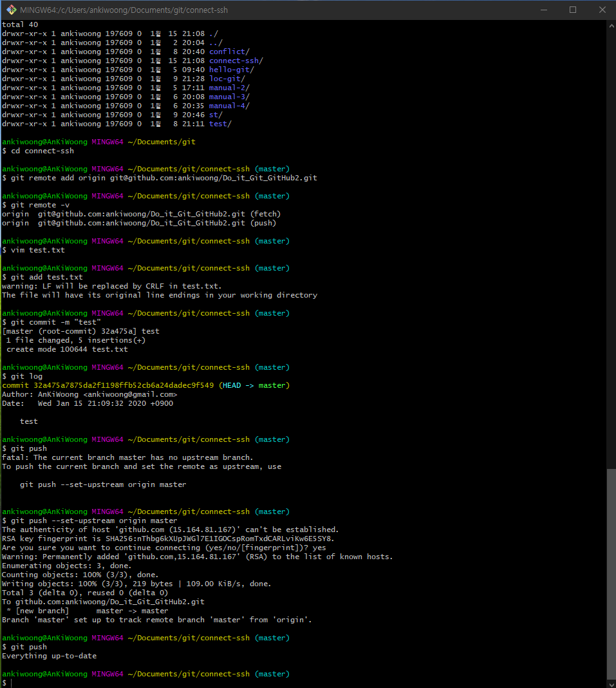The image size is (616, 688).
Task: Click the 'connect-ssh/' directory listing entry
Action: 236,61
